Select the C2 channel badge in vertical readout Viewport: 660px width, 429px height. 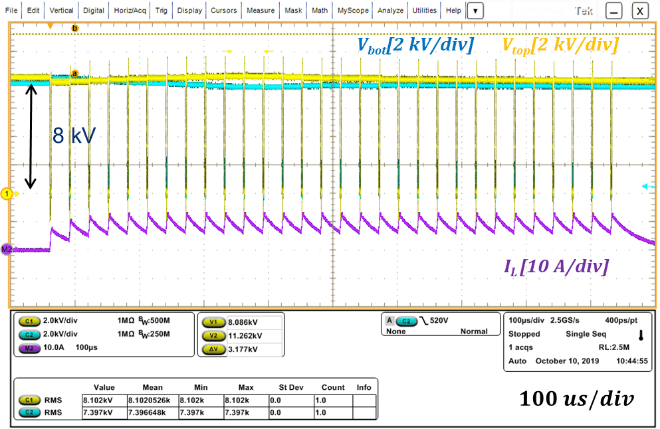tap(31, 333)
